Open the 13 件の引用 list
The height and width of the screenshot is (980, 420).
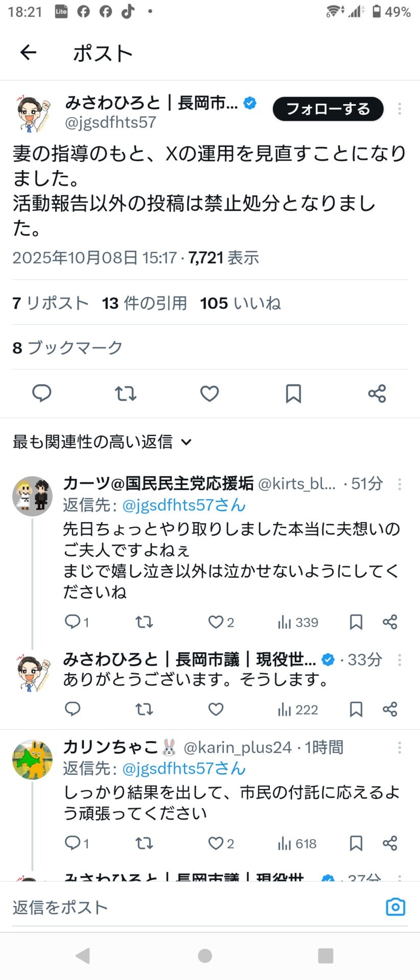[x=145, y=303]
